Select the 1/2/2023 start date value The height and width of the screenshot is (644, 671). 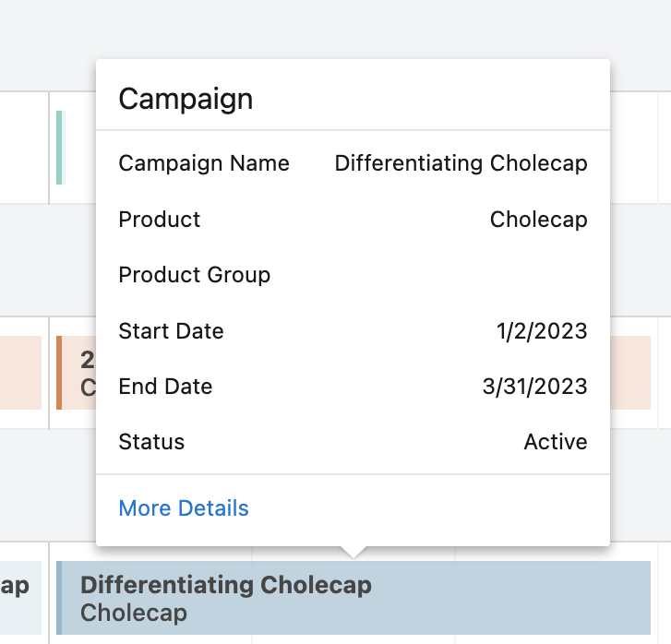pos(541,331)
